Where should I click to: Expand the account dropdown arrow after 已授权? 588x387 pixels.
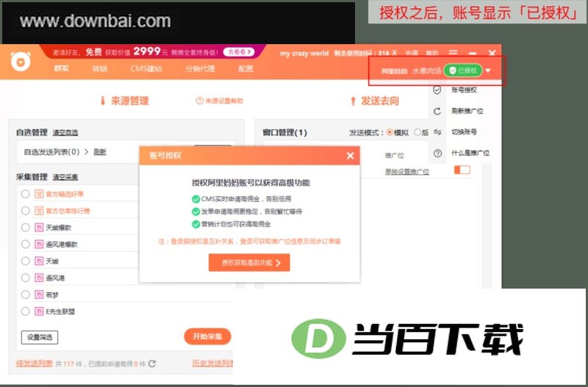[x=488, y=70]
